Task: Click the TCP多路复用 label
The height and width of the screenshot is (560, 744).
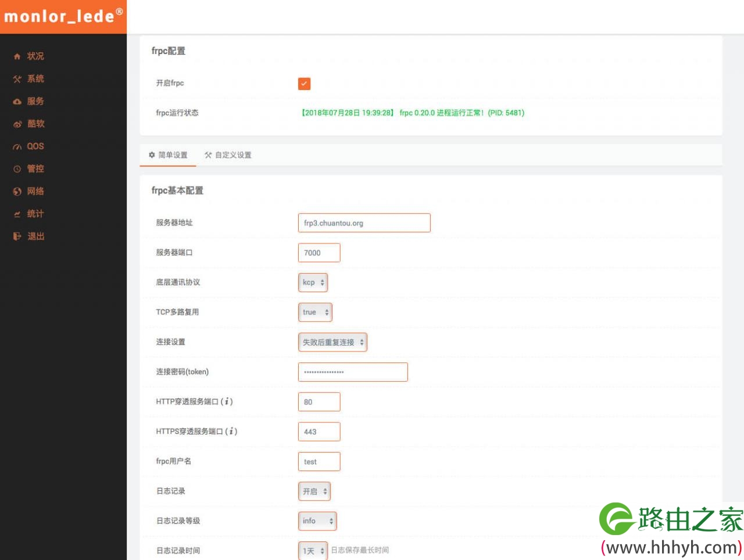Action: [x=177, y=312]
